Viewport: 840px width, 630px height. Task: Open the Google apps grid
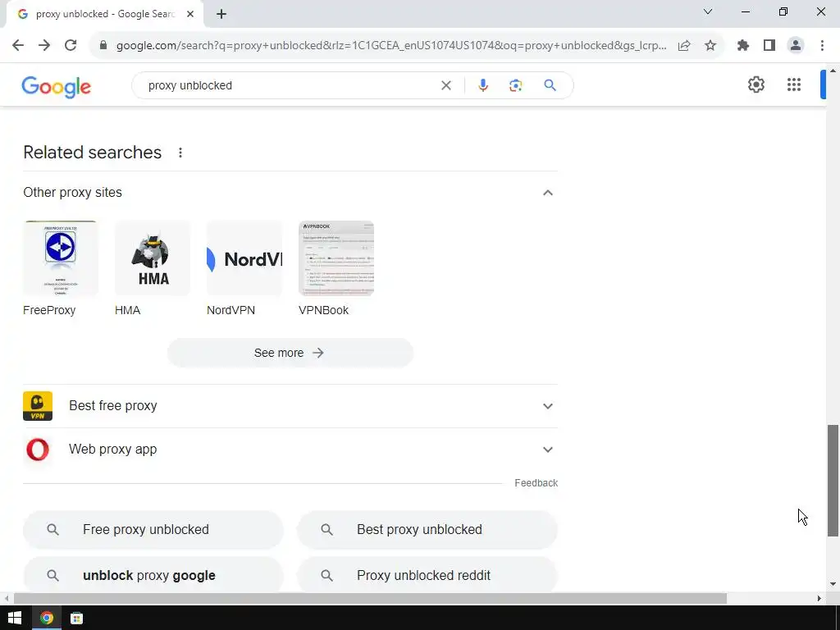(794, 84)
